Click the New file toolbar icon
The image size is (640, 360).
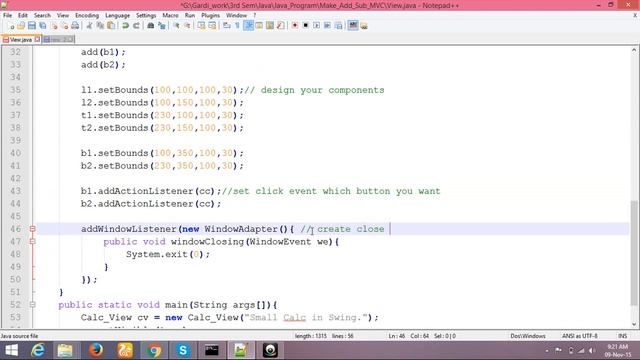tap(11, 26)
